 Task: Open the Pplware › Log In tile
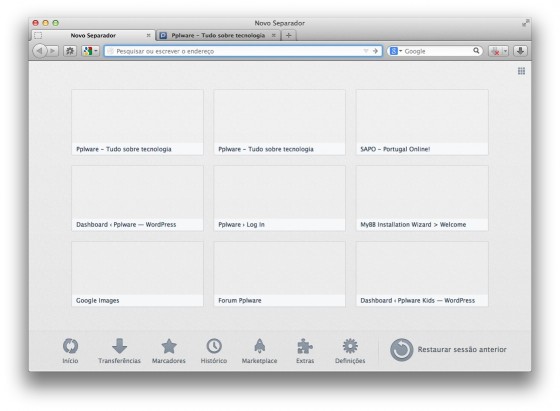click(280, 198)
